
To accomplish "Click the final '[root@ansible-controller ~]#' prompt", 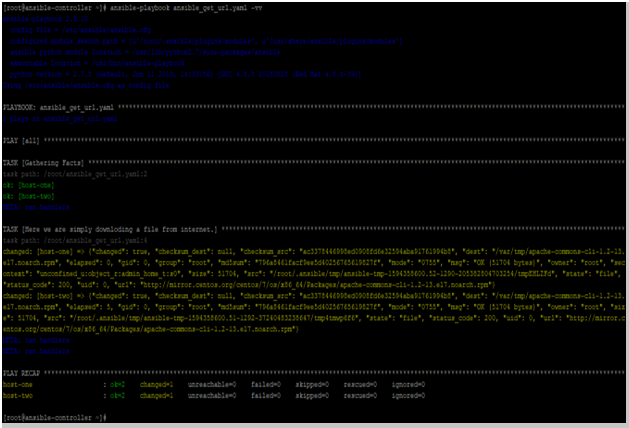I will pyautogui.click(x=55, y=418).
